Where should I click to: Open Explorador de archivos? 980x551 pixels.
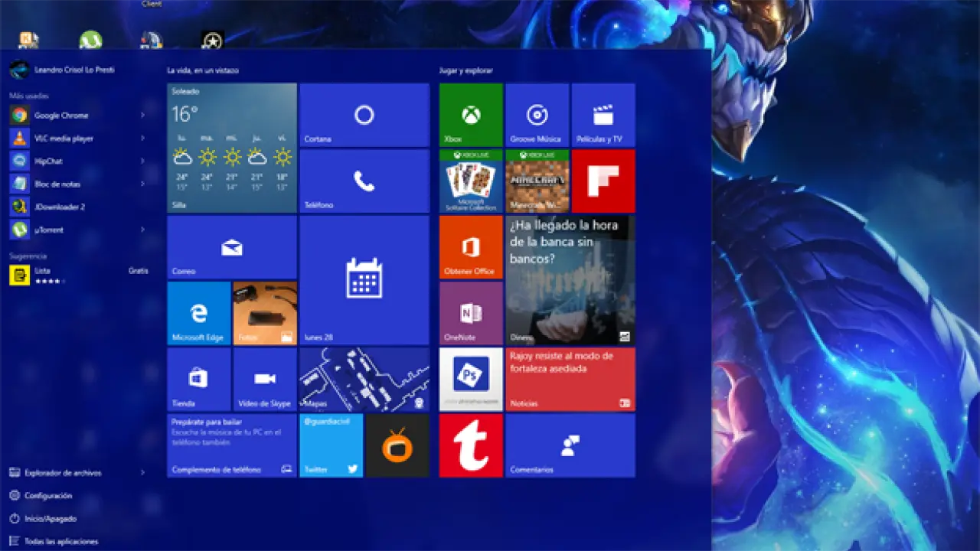click(x=63, y=473)
